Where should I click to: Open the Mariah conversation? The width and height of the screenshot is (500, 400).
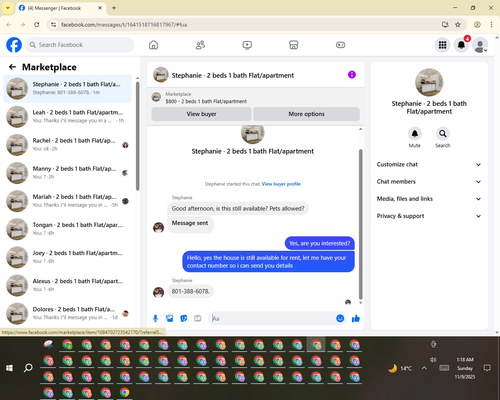click(67, 201)
